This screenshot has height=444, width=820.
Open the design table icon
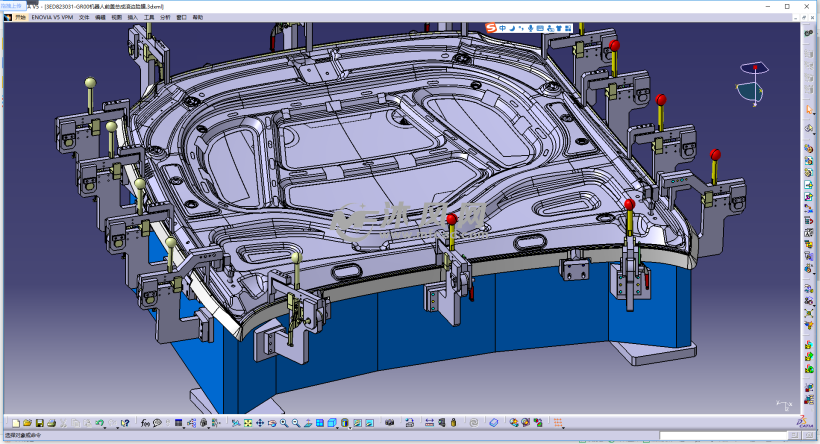click(178, 423)
